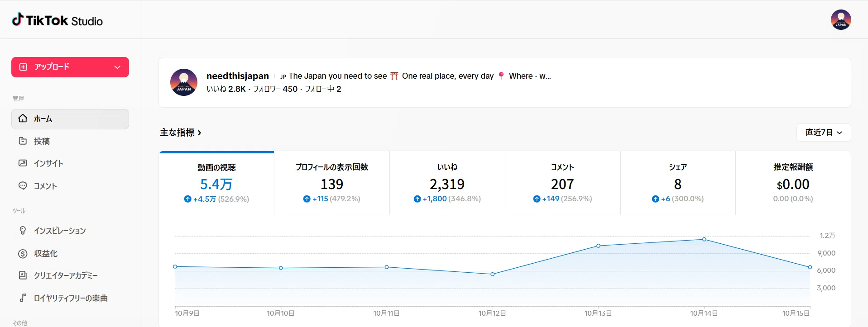Click the いいね 2.8K profile stat
Image resolution: width=868 pixels, height=327 pixels.
(226, 89)
